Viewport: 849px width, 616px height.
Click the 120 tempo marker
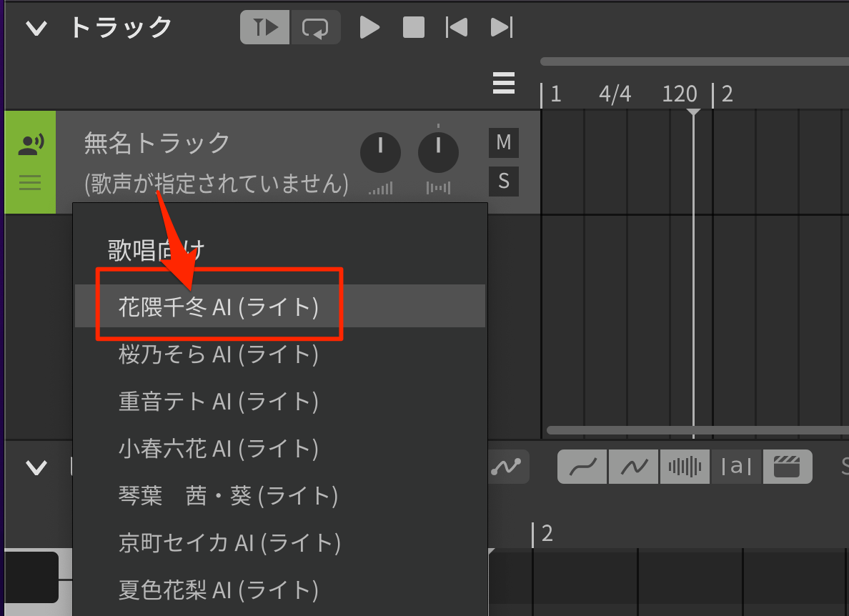(680, 94)
